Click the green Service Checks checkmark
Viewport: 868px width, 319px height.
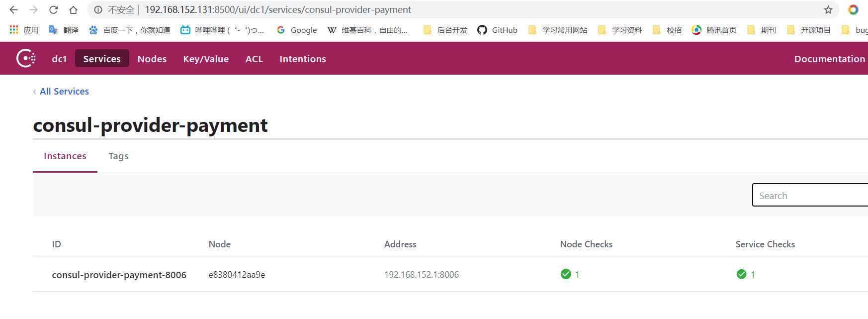[x=741, y=274]
